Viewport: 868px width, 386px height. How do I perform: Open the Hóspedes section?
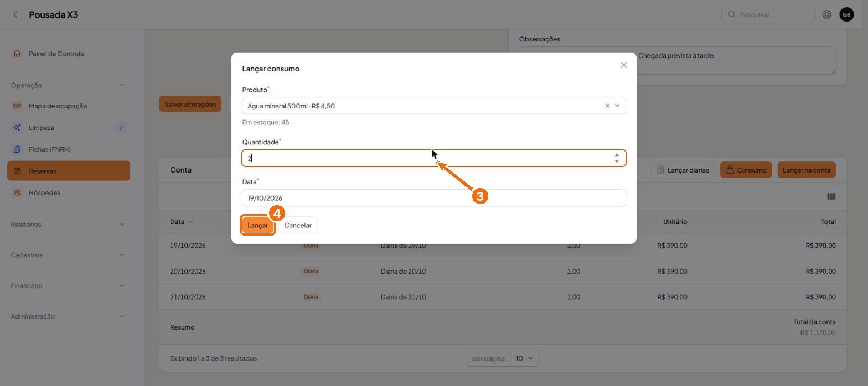click(x=44, y=192)
